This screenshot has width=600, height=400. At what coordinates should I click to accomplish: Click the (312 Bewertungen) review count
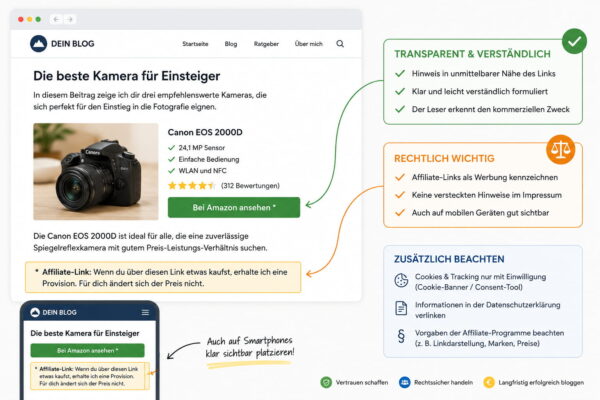[250, 186]
